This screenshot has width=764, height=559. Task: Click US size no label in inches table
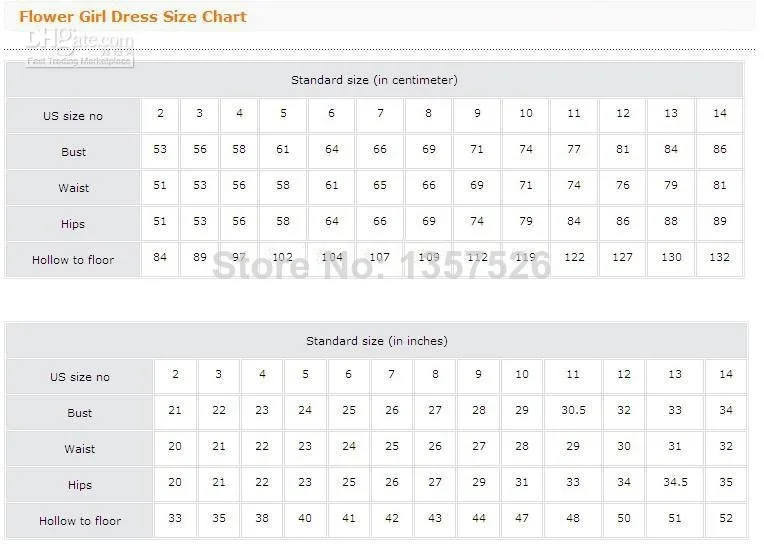(80, 377)
